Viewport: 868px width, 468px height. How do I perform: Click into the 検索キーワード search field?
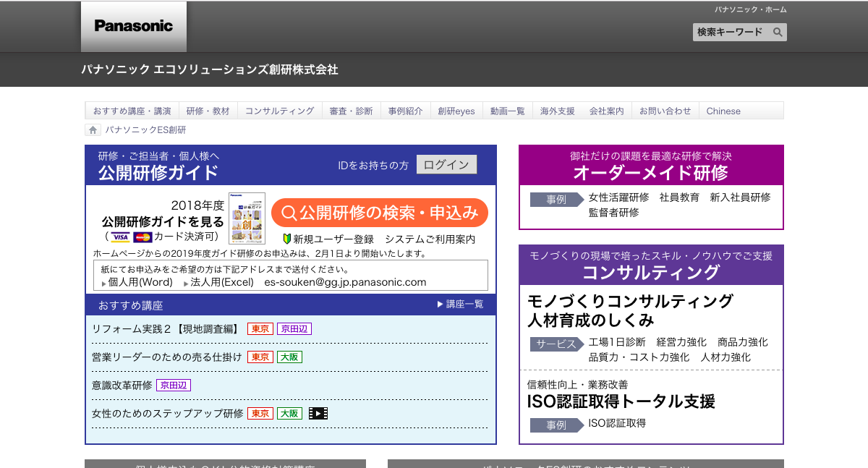(730, 33)
